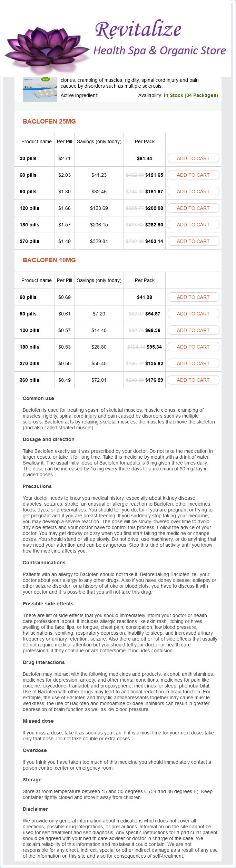Viewport: 236px width, 868px height.
Task: Add 90 pills Baclofen 25mg to cart
Action: pos(193,192)
